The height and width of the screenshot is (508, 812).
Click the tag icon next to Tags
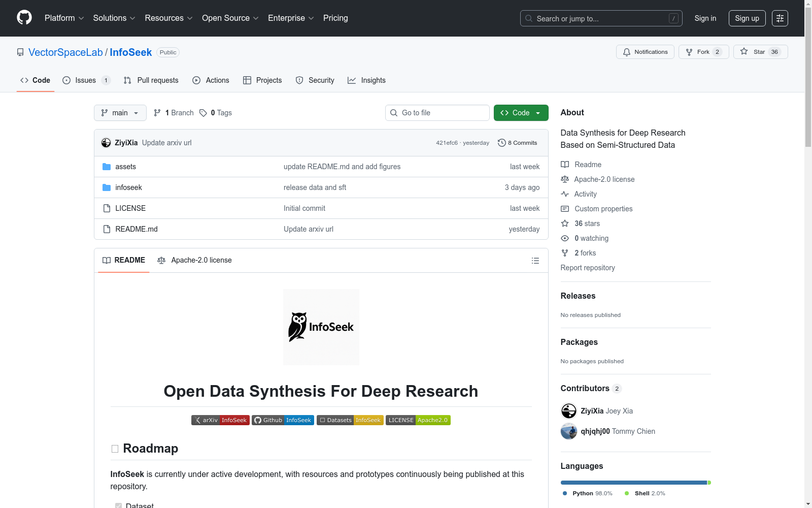click(203, 113)
